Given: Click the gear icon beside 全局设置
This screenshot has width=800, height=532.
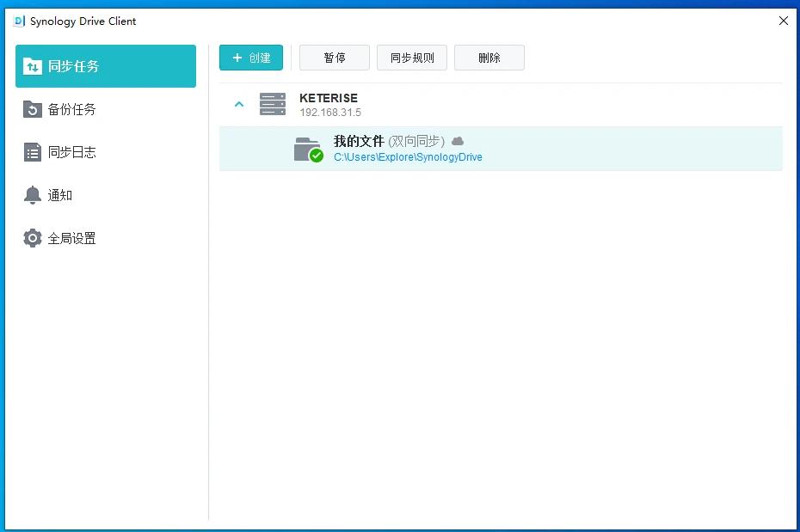Looking at the screenshot, I should point(32,238).
